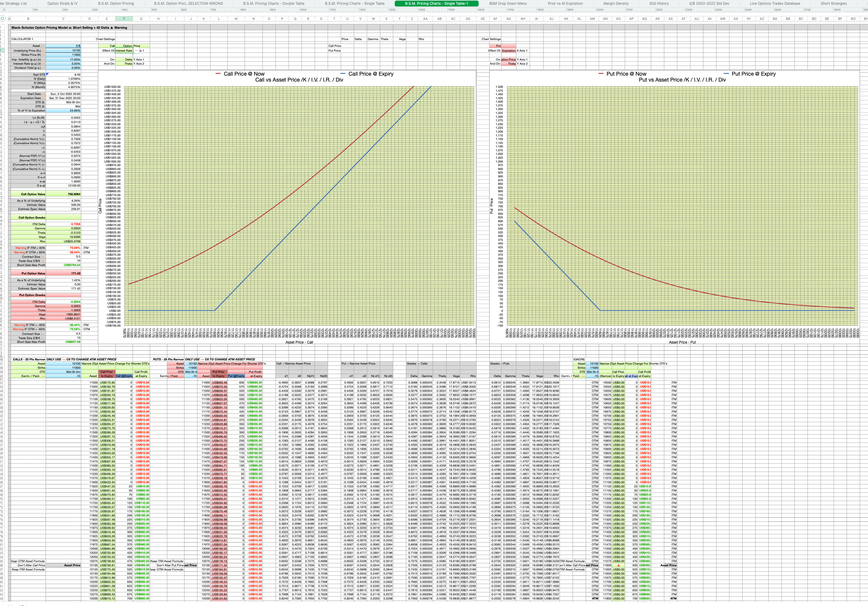The height and width of the screenshot is (606, 868).
Task: Click the red Call Price @ Now legend marker
Action: pyautogui.click(x=218, y=74)
